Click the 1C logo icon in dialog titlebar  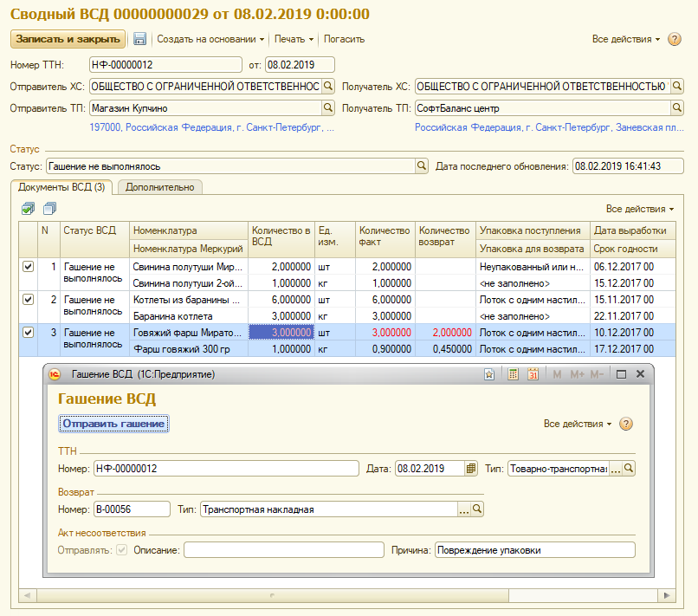[55, 374]
